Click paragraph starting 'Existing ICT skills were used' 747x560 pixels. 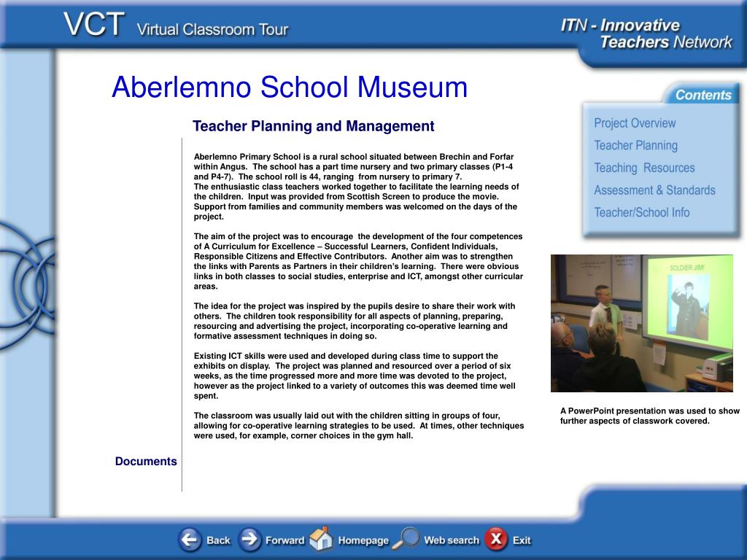click(x=355, y=376)
